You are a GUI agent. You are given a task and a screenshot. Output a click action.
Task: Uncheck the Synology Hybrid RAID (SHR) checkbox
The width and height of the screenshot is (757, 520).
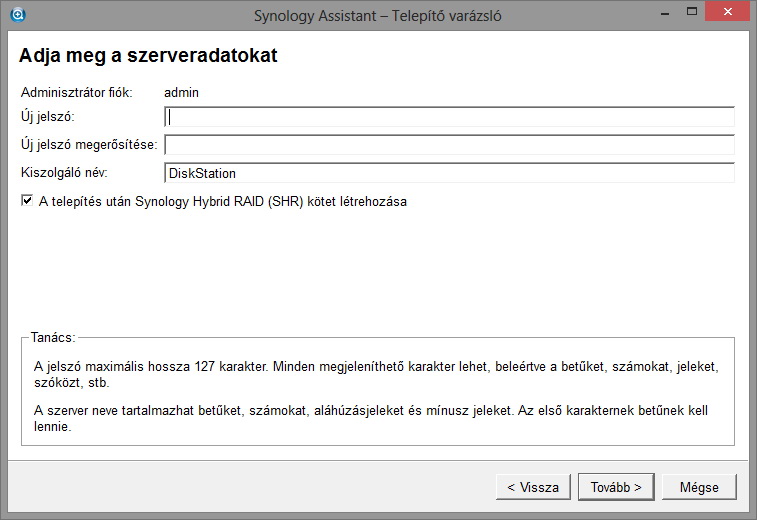click(27, 200)
